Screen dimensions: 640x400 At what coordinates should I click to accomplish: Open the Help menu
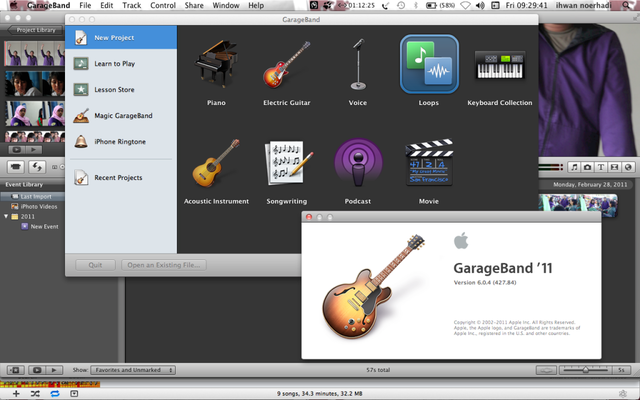256,5
